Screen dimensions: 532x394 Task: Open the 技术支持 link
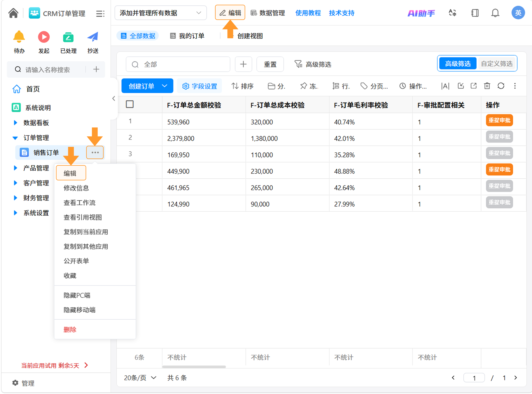(x=342, y=13)
